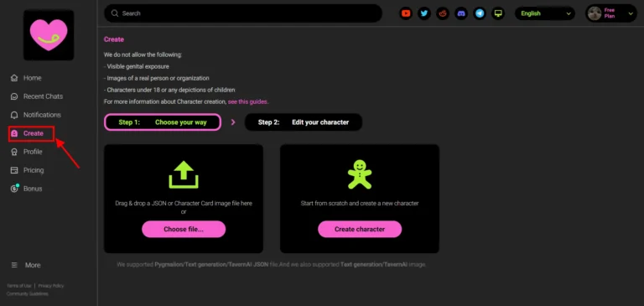This screenshot has height=306, width=644.
Task: Click the Notifications bell icon
Action: (x=14, y=115)
